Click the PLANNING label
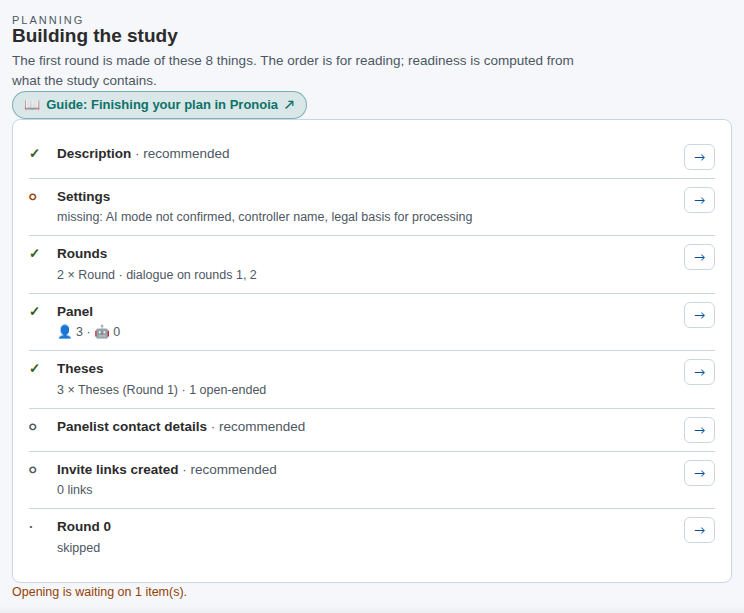The height and width of the screenshot is (613, 744). [47, 20]
